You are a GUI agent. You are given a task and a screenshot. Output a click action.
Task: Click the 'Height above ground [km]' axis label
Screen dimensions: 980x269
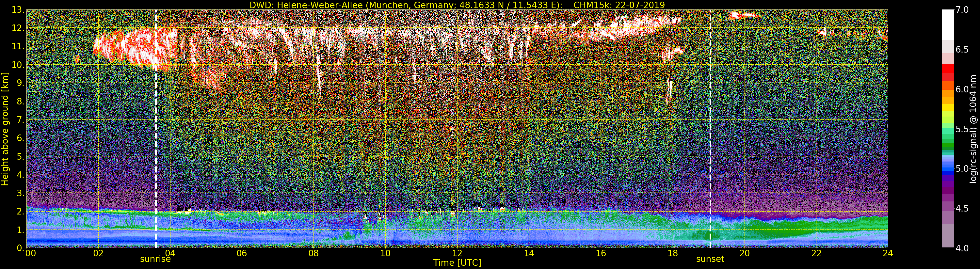5,129
